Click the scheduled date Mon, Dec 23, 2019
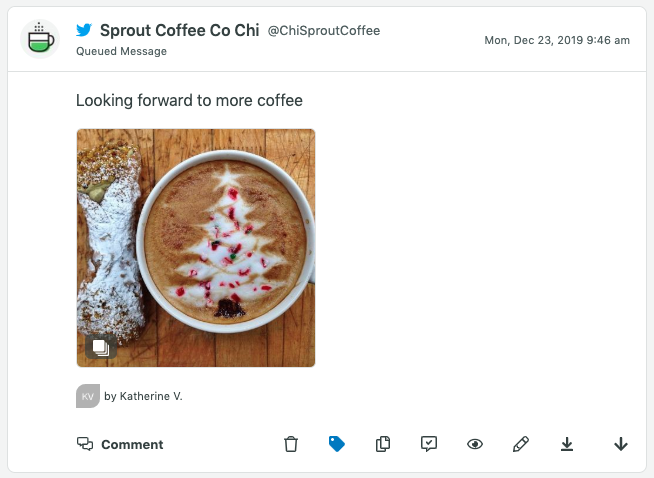The image size is (654, 478). pyautogui.click(x=533, y=40)
